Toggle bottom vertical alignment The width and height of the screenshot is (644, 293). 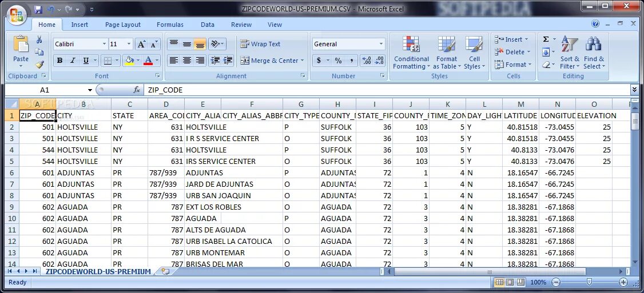click(200, 44)
